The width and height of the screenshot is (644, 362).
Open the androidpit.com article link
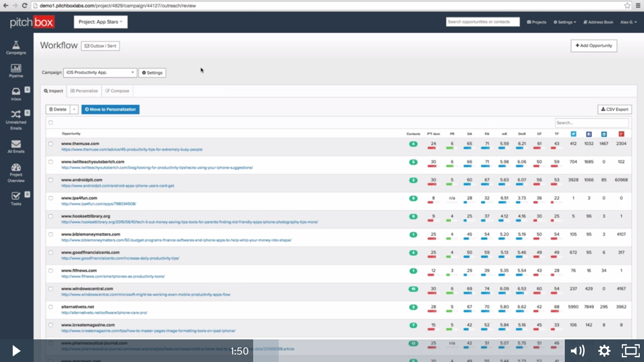(117, 186)
